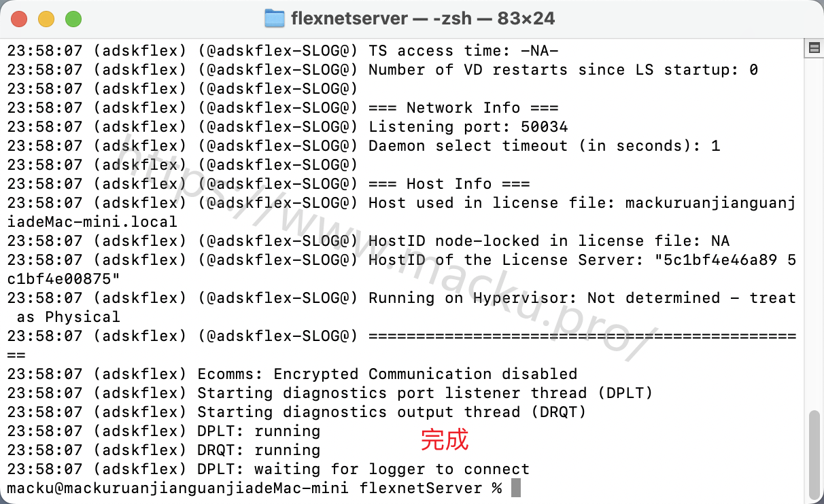Click the text 'Encrypted Communication disabled'
The width and height of the screenshot is (824, 504).
tap(426, 374)
